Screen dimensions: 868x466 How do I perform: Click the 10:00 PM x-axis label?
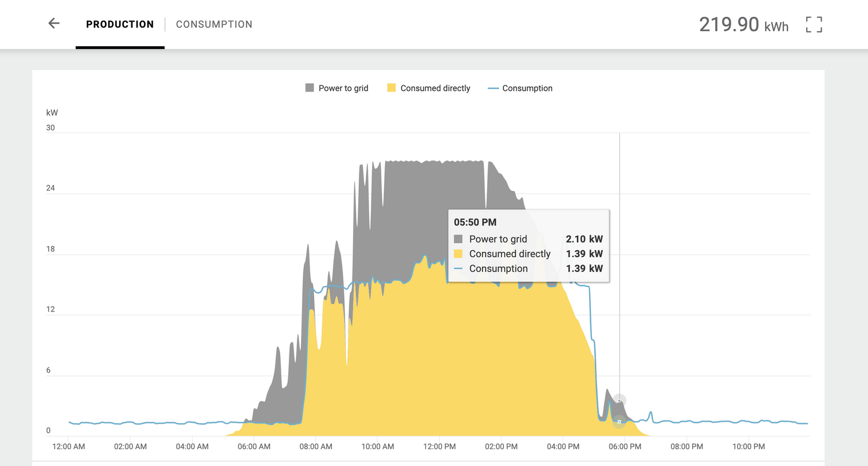(748, 447)
